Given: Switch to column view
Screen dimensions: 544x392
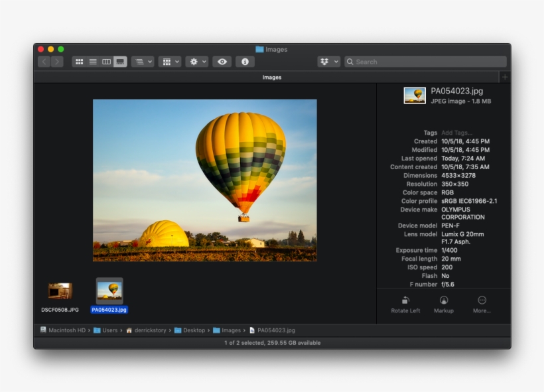Looking at the screenshot, I should (106, 62).
